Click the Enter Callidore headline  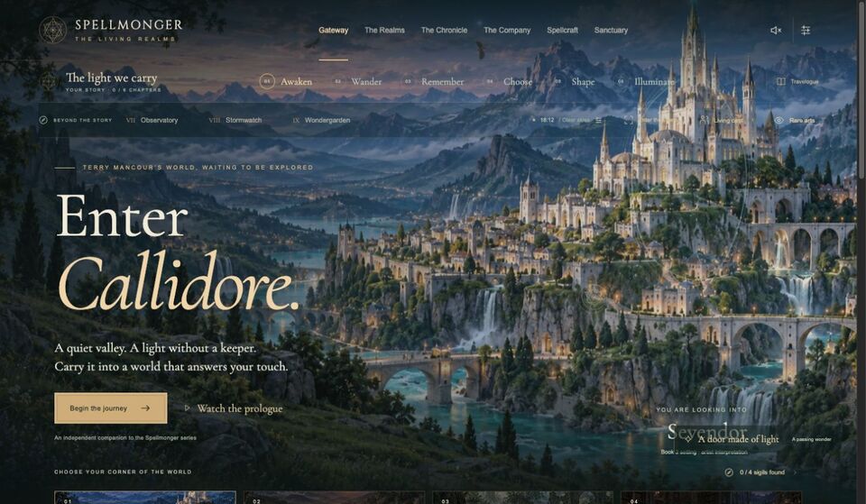click(x=178, y=252)
